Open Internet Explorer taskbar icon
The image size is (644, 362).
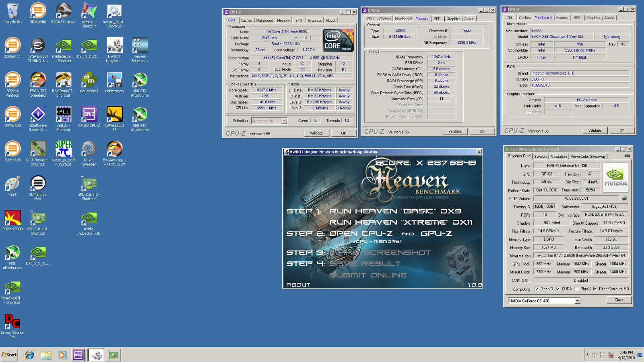29,355
